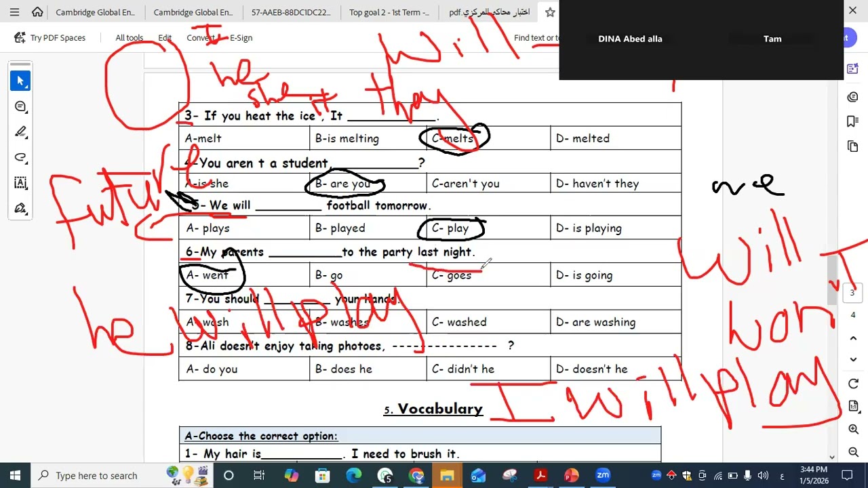Star the current PDF tab

pos(550,12)
